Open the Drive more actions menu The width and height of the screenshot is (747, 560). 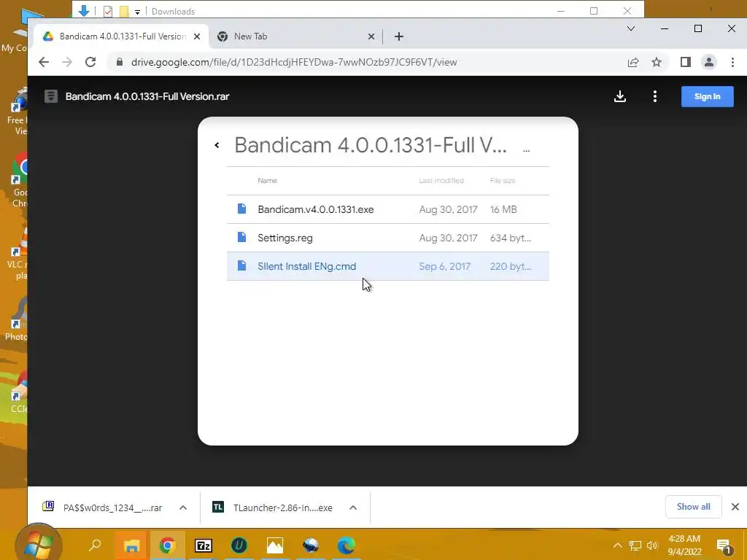(655, 97)
